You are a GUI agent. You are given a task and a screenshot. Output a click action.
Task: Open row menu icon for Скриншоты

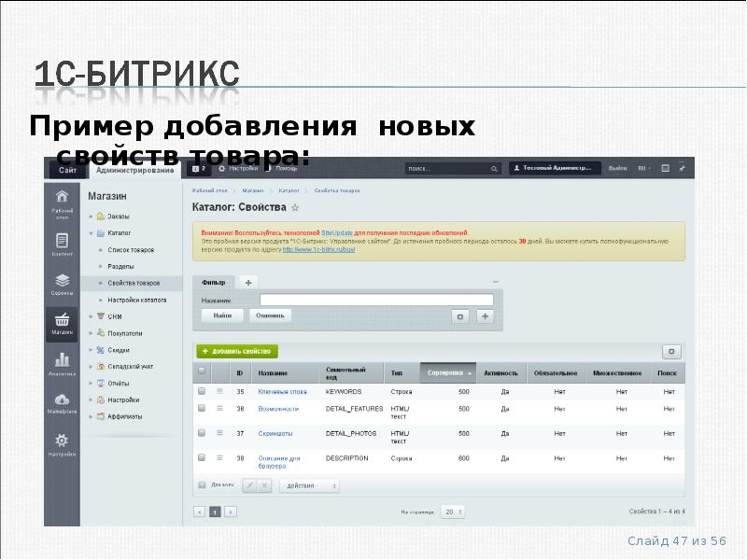(x=219, y=433)
